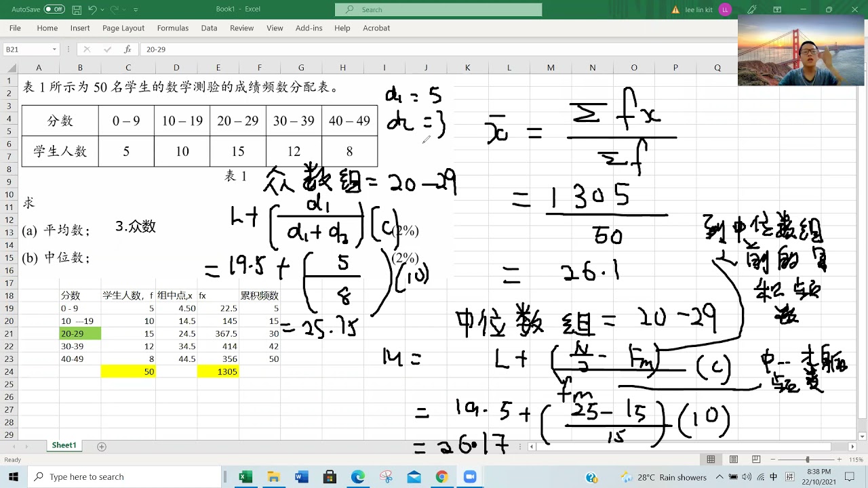Click the formula bar showing 20-29
Image resolution: width=868 pixels, height=488 pixels.
pyautogui.click(x=437, y=49)
